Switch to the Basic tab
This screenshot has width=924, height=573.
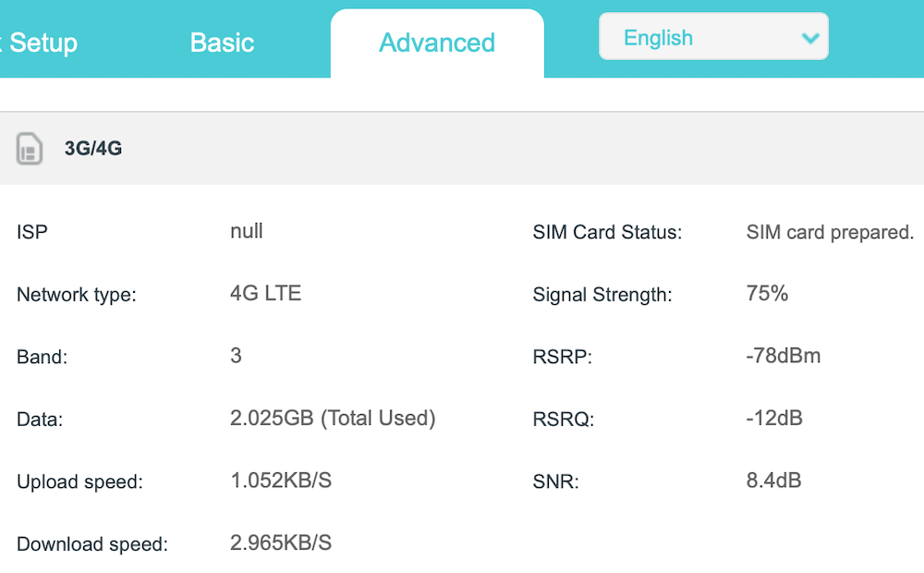[222, 43]
